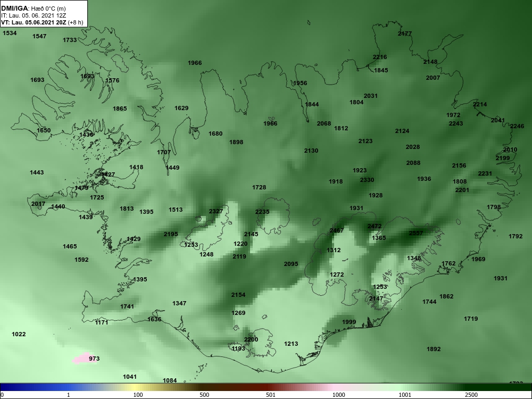Click the 1629 height value
This screenshot has height=399, width=532.
pos(181,108)
